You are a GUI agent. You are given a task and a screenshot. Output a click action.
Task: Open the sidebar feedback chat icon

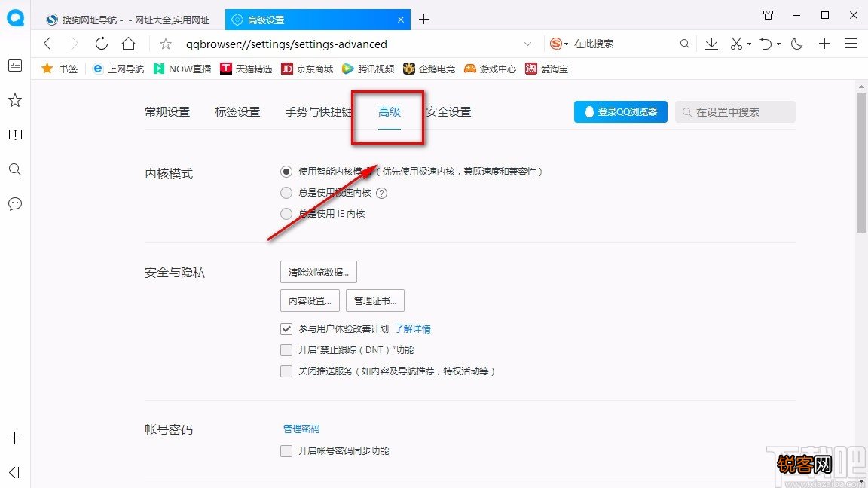tap(14, 203)
